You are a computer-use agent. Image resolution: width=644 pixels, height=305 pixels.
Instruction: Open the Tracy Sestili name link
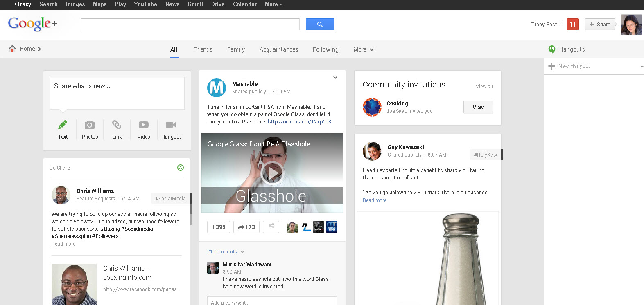(546, 25)
